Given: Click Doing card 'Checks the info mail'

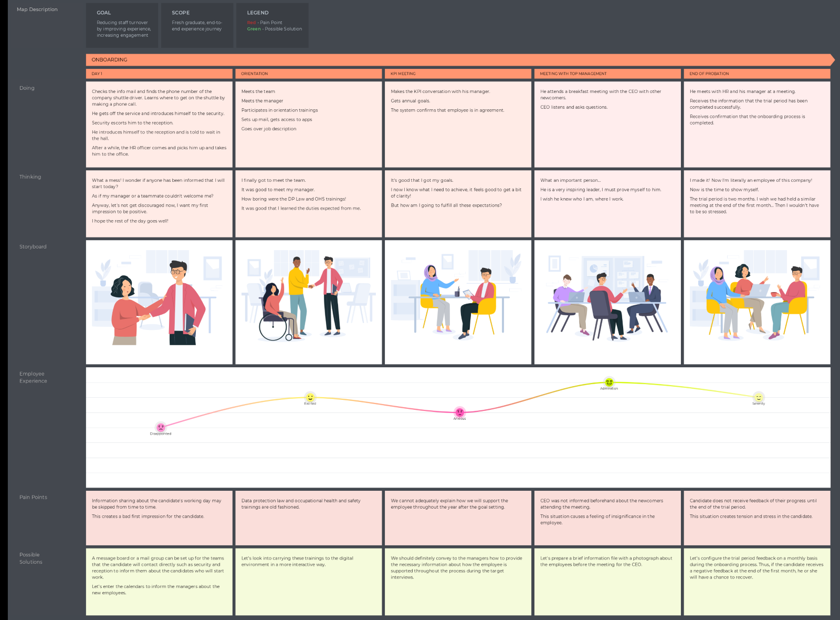Looking at the screenshot, I should pos(159,124).
